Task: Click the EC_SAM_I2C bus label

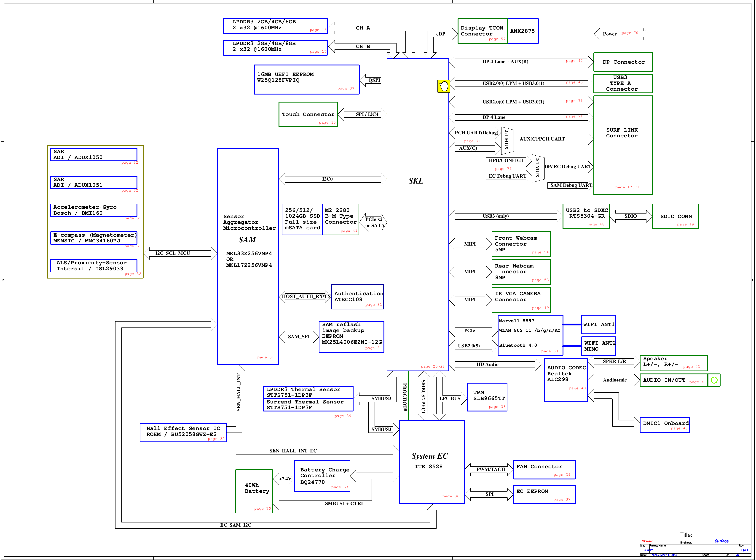Action: pyautogui.click(x=236, y=525)
